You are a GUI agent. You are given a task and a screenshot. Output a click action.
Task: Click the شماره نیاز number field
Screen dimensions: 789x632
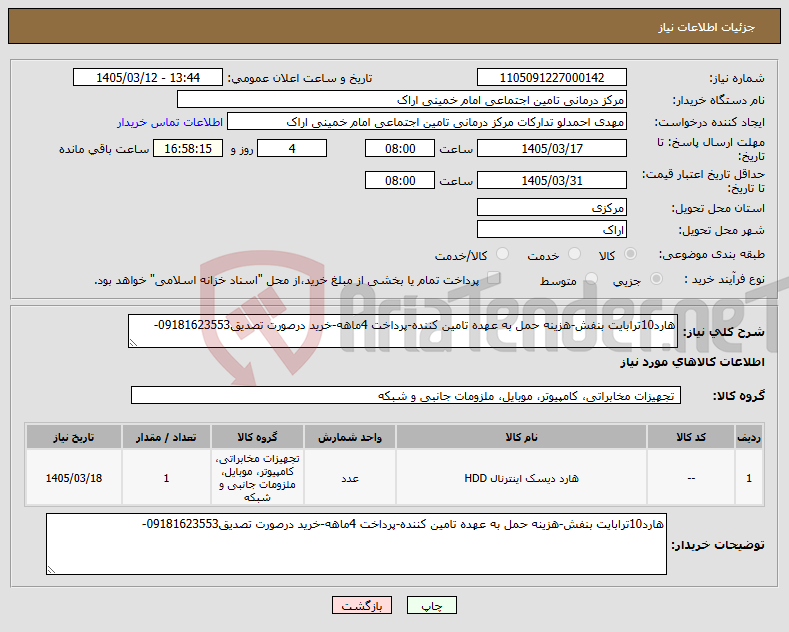point(551,77)
